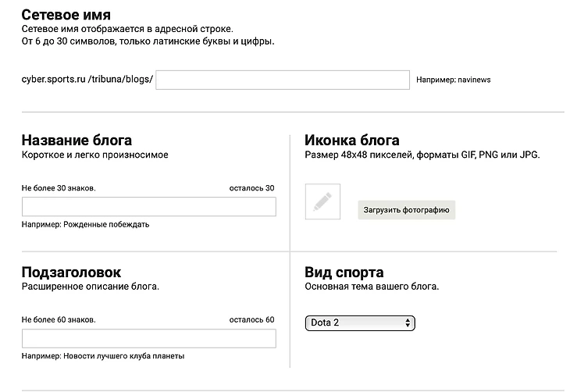Click the Загрузить фотографию upload button
The image size is (570, 392).
click(406, 209)
